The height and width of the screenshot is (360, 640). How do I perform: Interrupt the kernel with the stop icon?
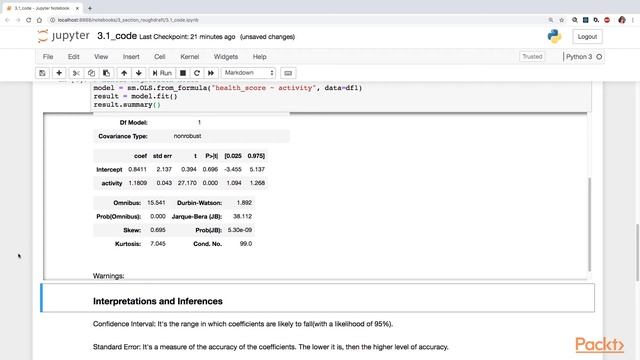tap(183, 73)
